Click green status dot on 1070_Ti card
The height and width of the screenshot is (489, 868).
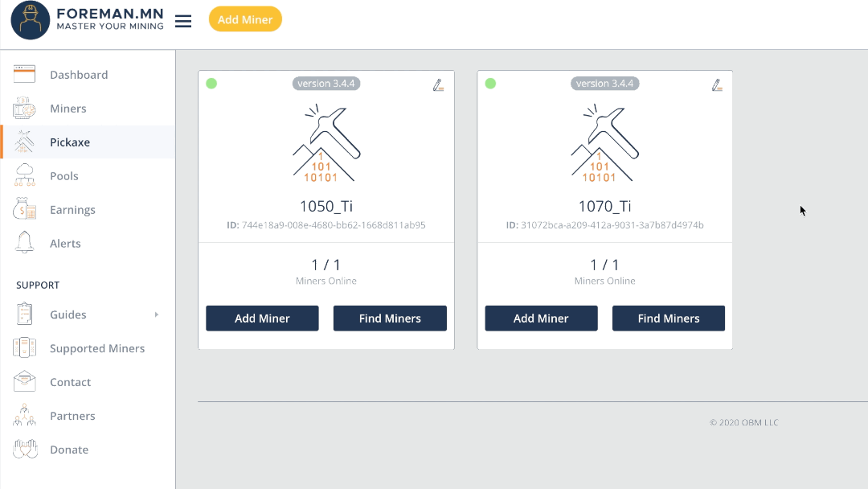490,84
